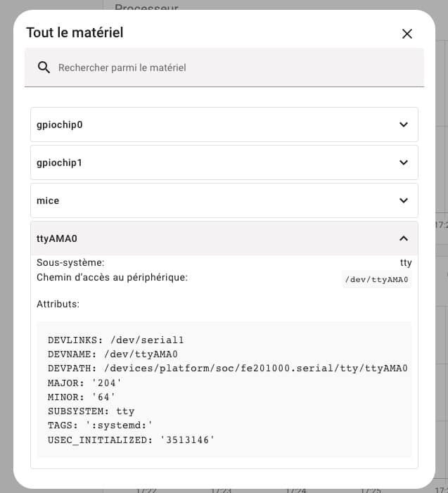Image resolution: width=448 pixels, height=493 pixels.
Task: Select the gpiochip0 hardware row label
Action: [59, 124]
